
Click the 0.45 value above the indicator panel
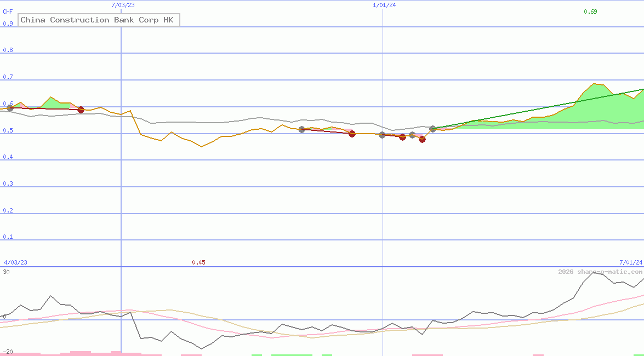pyautogui.click(x=199, y=262)
